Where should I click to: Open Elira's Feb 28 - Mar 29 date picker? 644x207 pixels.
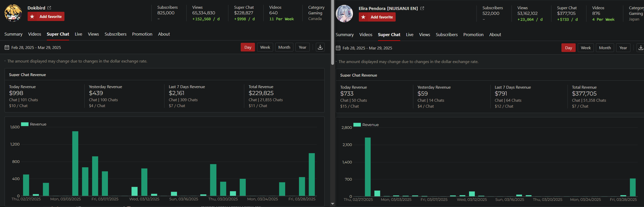pyautogui.click(x=367, y=48)
